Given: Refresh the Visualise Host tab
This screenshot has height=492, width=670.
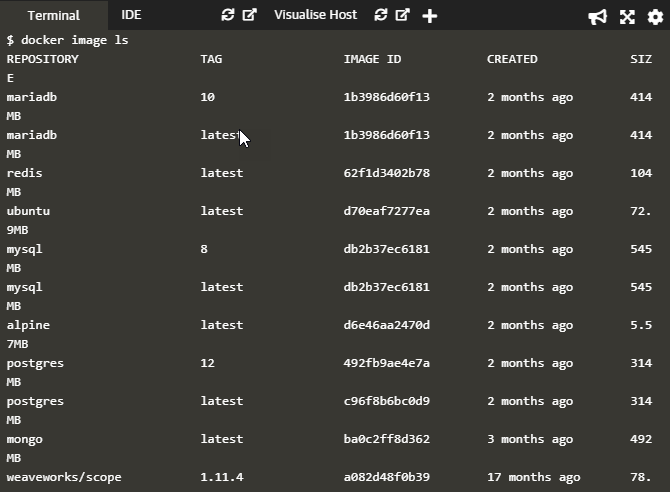Looking at the screenshot, I should [x=381, y=15].
